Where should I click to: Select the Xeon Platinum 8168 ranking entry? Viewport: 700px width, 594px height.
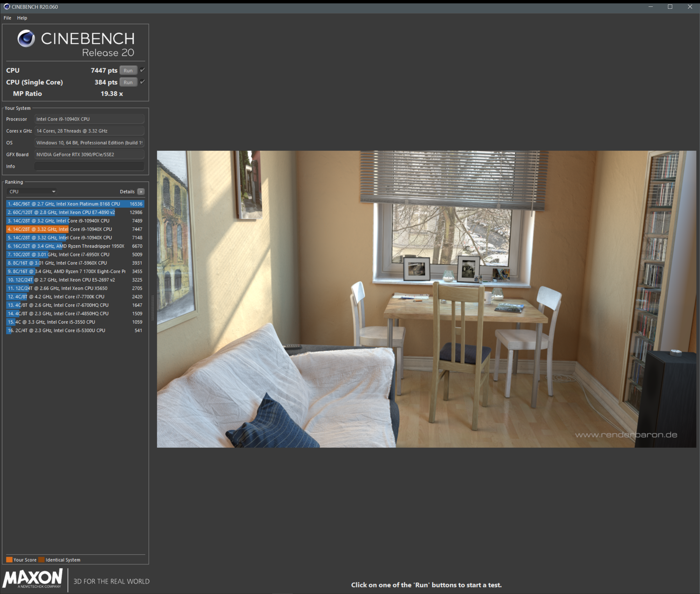75,204
